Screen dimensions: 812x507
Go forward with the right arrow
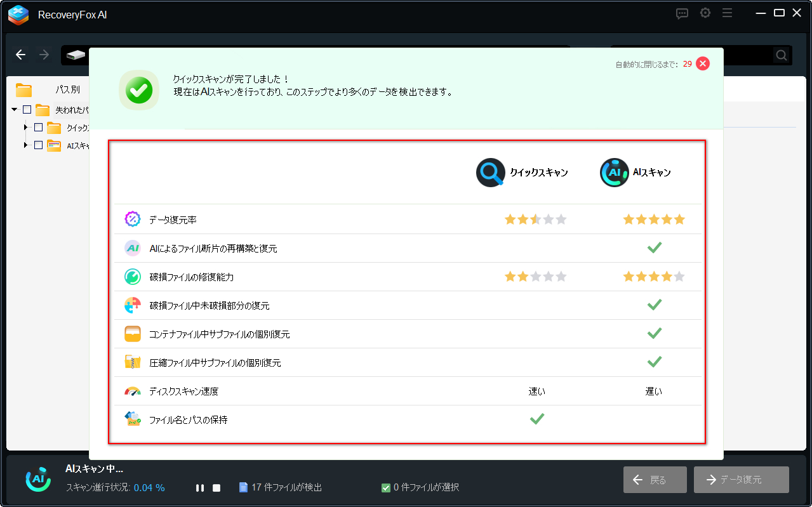[44, 55]
